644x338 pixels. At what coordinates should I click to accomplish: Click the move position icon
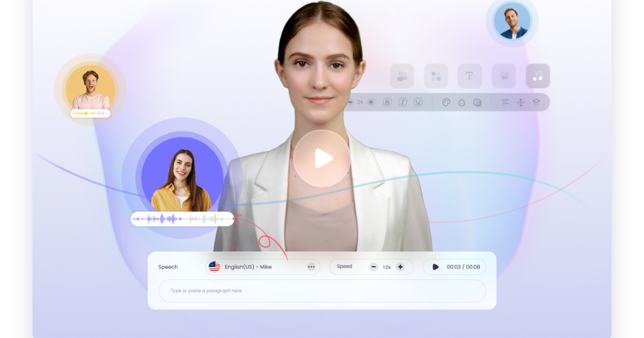pos(521,102)
